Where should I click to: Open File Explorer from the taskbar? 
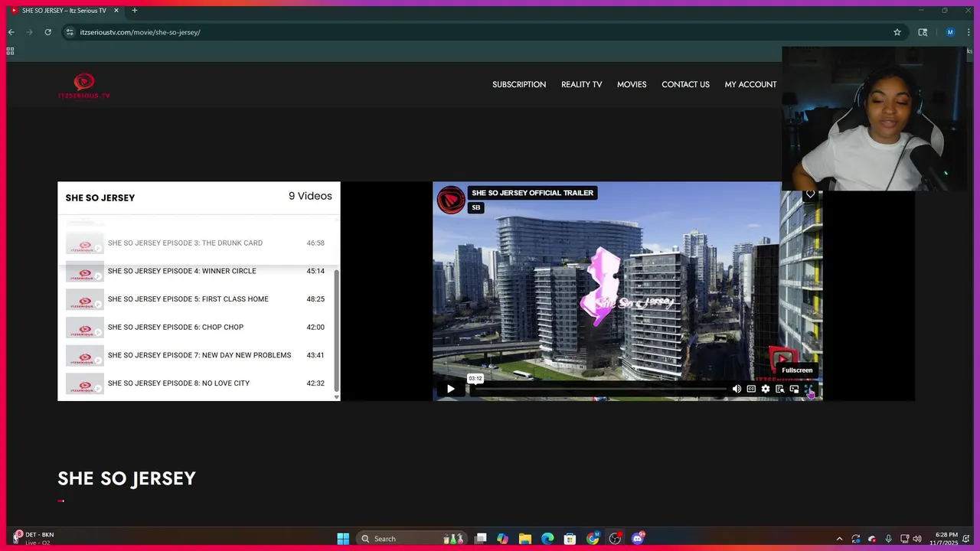pos(524,539)
